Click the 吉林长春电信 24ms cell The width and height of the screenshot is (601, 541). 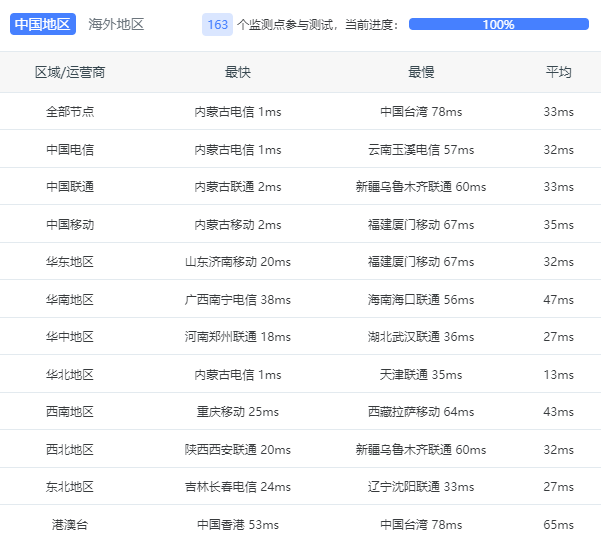point(238,487)
